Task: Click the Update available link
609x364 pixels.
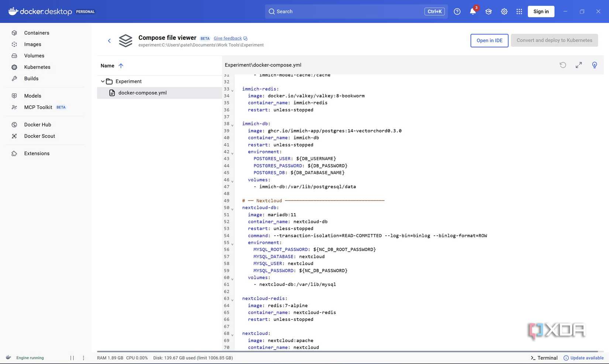Action: [x=587, y=358]
